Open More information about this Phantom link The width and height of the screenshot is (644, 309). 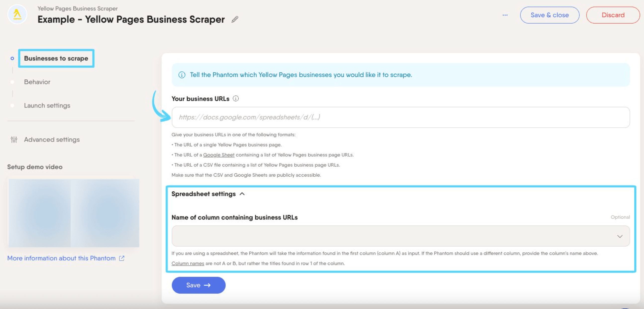point(61,258)
